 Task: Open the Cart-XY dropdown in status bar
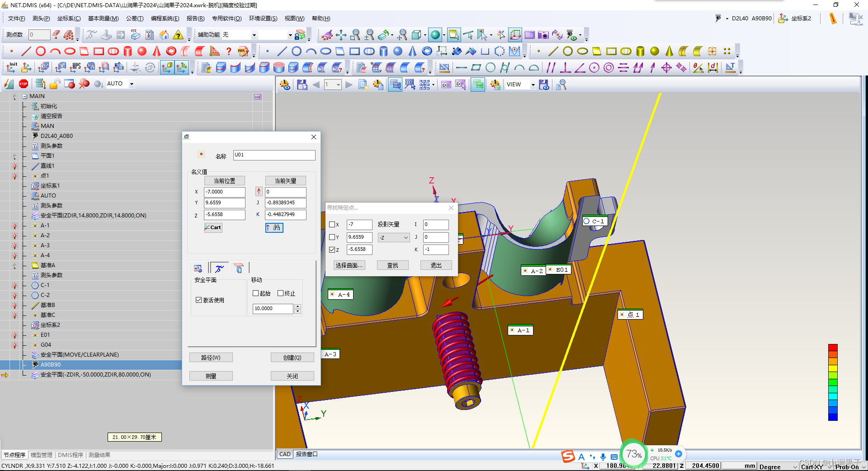pyautogui.click(x=830, y=466)
